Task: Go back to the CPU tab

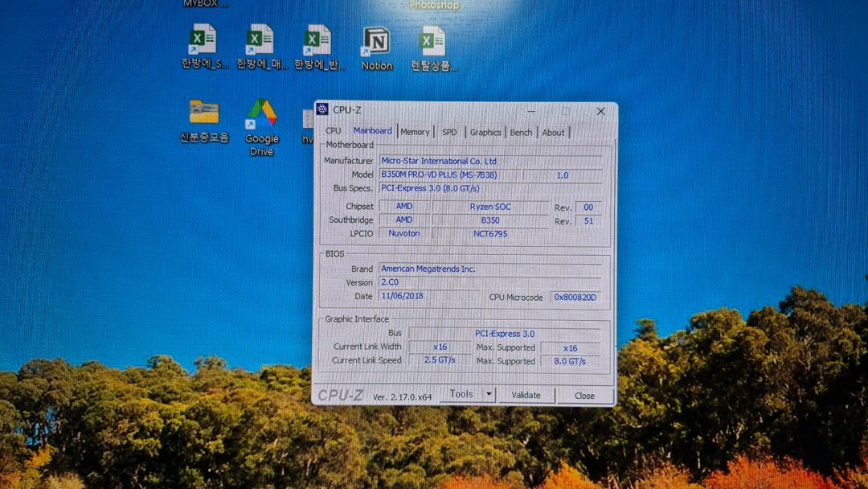Action: 333,132
